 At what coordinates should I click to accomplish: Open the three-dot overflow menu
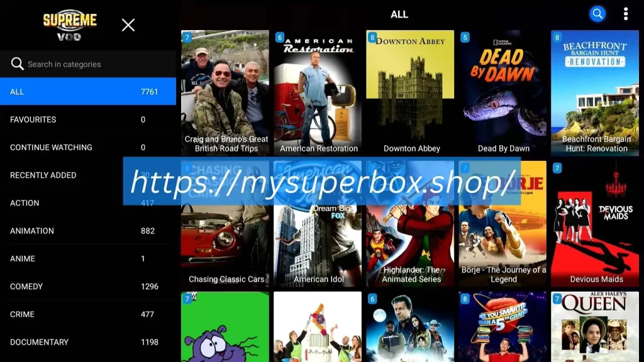(626, 13)
